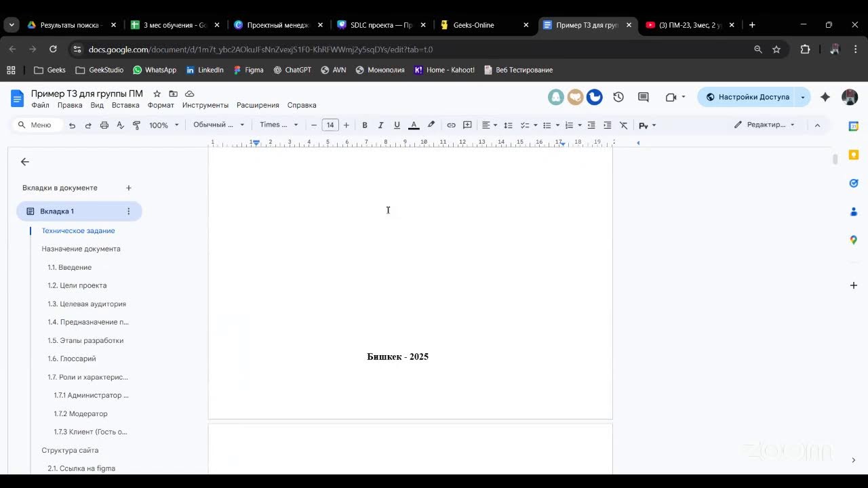Open the paragraph style dropdown

218,125
